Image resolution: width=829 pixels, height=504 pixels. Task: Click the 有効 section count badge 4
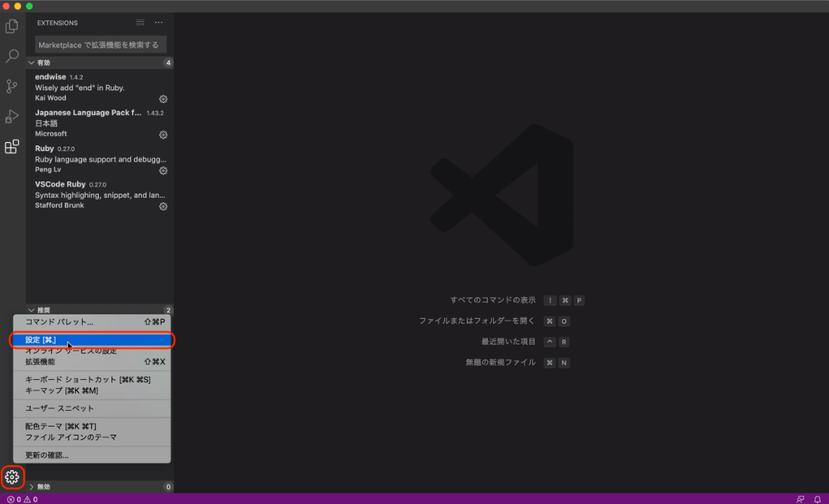(x=168, y=62)
